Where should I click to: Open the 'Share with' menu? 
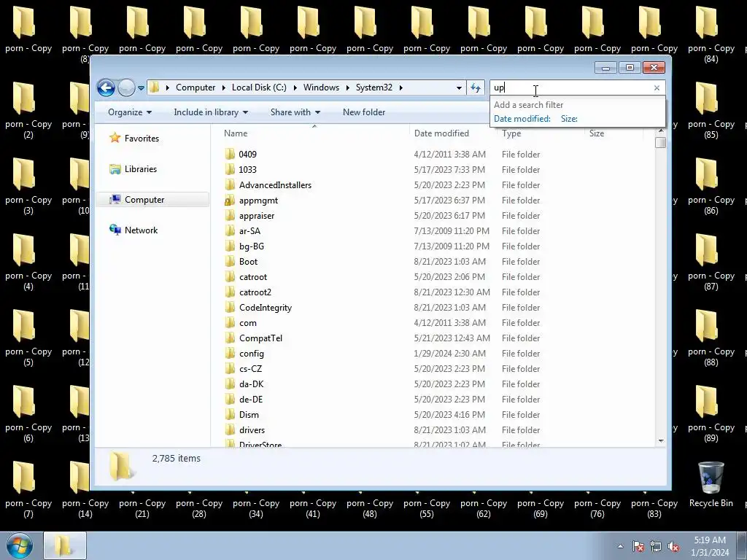coord(295,112)
